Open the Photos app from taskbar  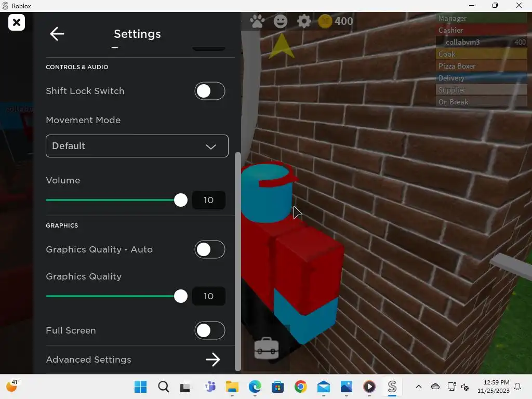347,387
